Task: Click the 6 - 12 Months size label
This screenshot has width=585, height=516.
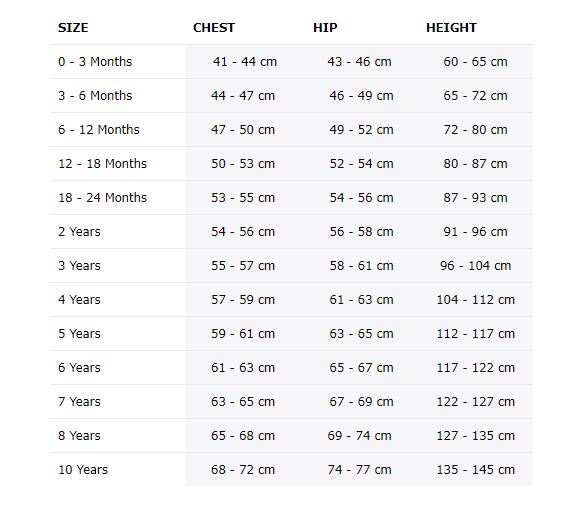Action: [x=99, y=129]
